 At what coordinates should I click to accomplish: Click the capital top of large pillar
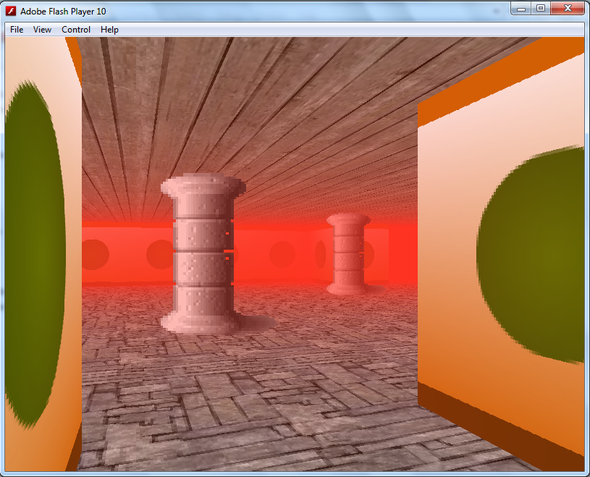coord(203,185)
